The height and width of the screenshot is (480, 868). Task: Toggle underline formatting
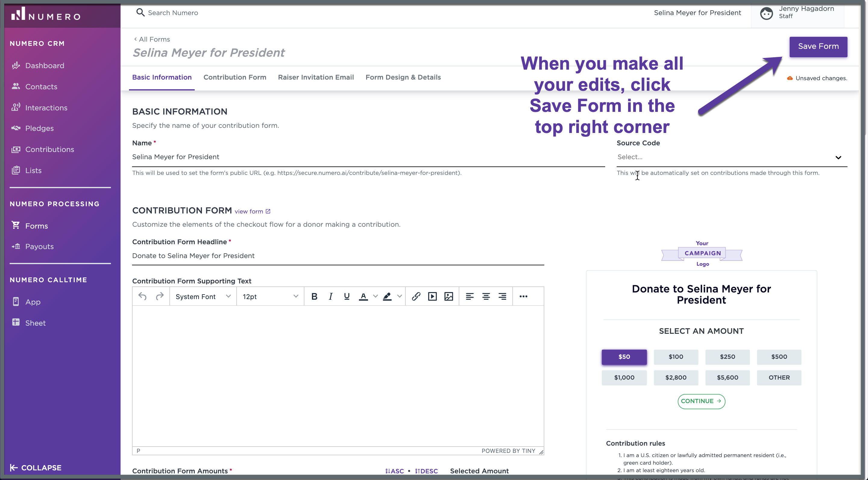[347, 296]
